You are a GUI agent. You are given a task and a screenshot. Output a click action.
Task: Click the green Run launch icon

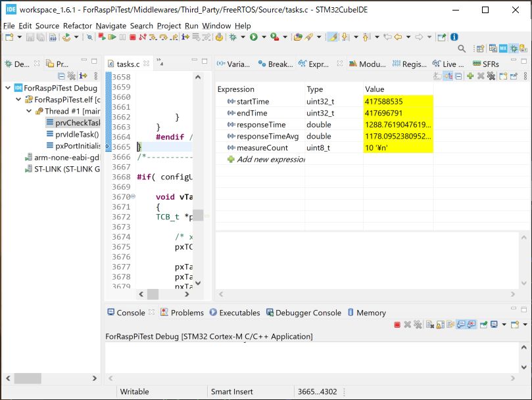pos(253,37)
